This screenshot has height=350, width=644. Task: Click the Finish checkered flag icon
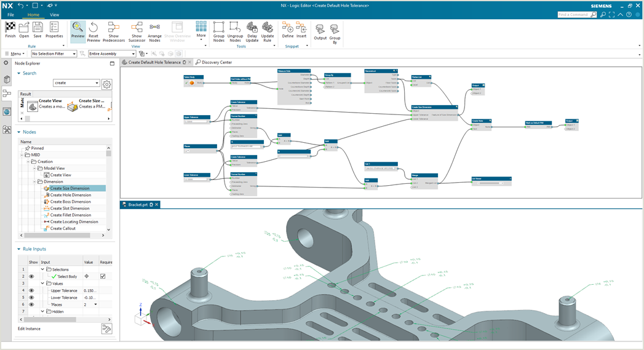[10, 27]
